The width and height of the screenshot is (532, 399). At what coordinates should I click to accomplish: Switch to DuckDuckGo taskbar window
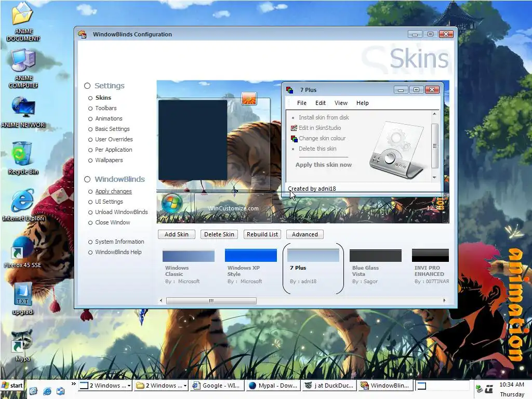pos(329,386)
